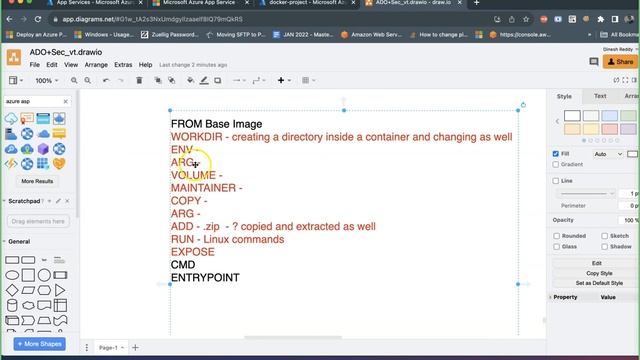Open browser extensions puzzle icon
This screenshot has width=640, height=360.
pyautogui.click(x=600, y=19)
